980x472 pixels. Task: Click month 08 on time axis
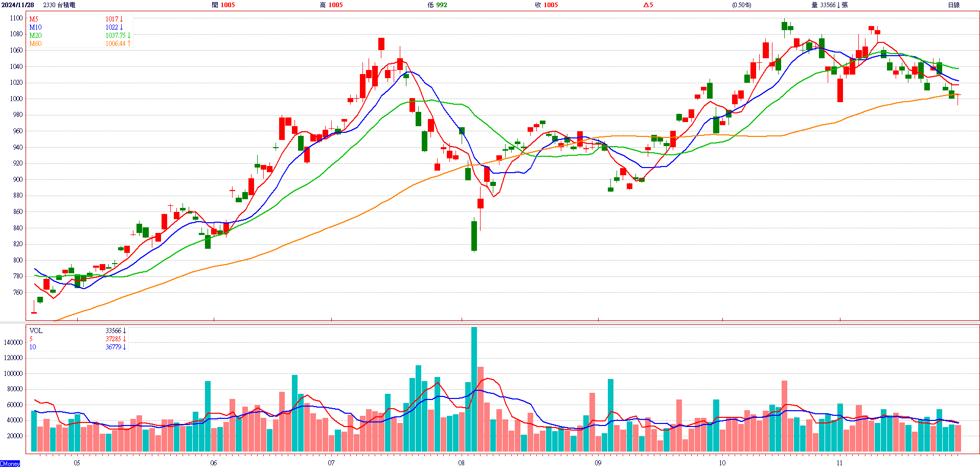461,463
